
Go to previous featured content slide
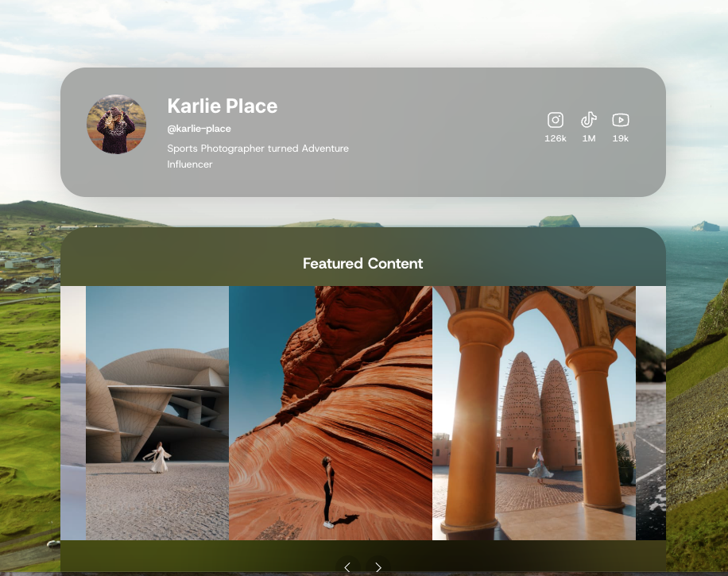pos(347,566)
